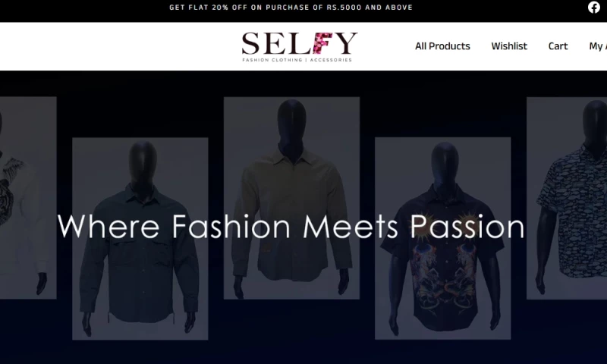Click the 20% off promo banner text

tap(291, 8)
